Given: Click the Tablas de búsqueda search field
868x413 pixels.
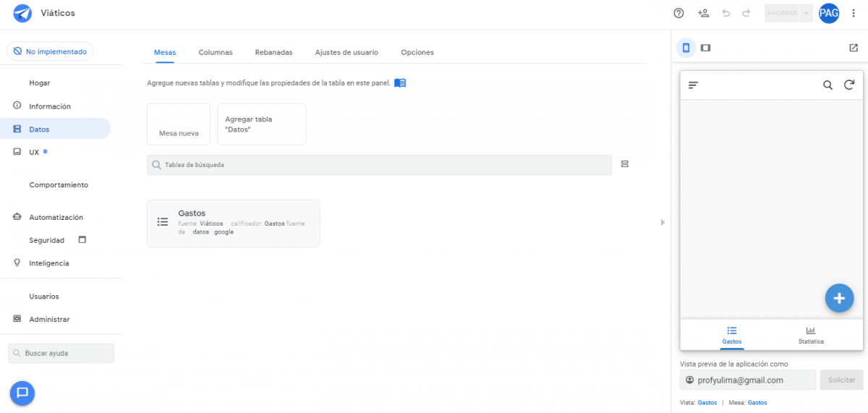Looking at the screenshot, I should tap(379, 165).
